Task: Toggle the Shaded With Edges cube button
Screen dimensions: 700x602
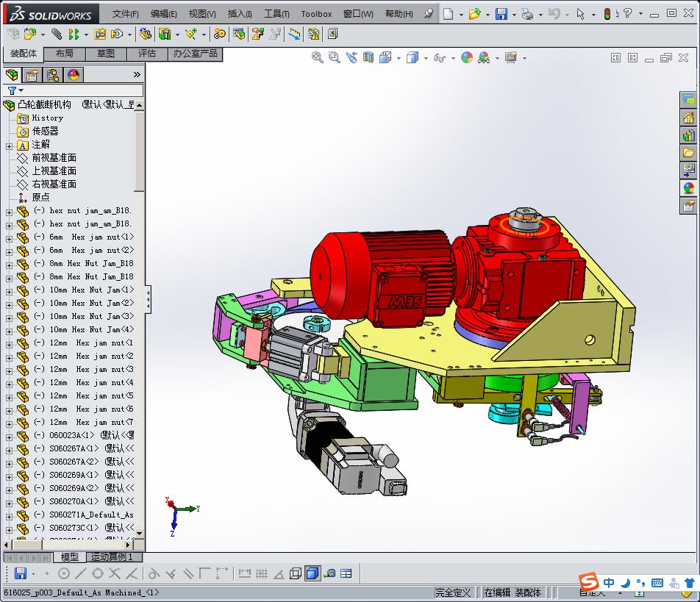Action: pyautogui.click(x=312, y=573)
